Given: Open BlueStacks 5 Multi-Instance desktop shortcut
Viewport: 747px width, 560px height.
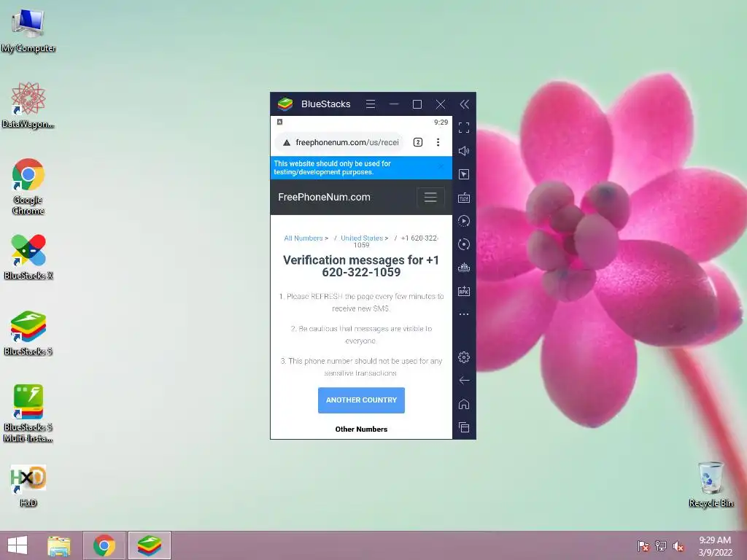Looking at the screenshot, I should (x=28, y=413).
